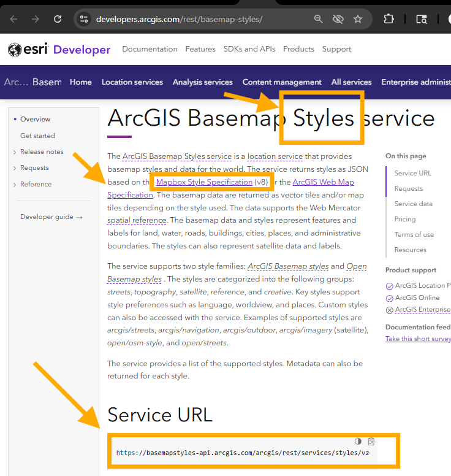This screenshot has width=451, height=476.
Task: Click the Service URL heading
Action: (x=160, y=415)
